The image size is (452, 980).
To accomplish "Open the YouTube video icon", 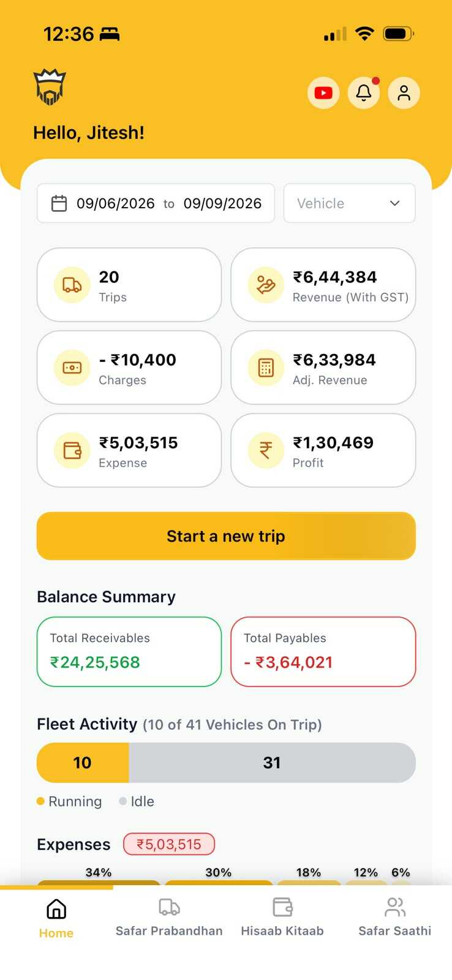I will click(323, 93).
